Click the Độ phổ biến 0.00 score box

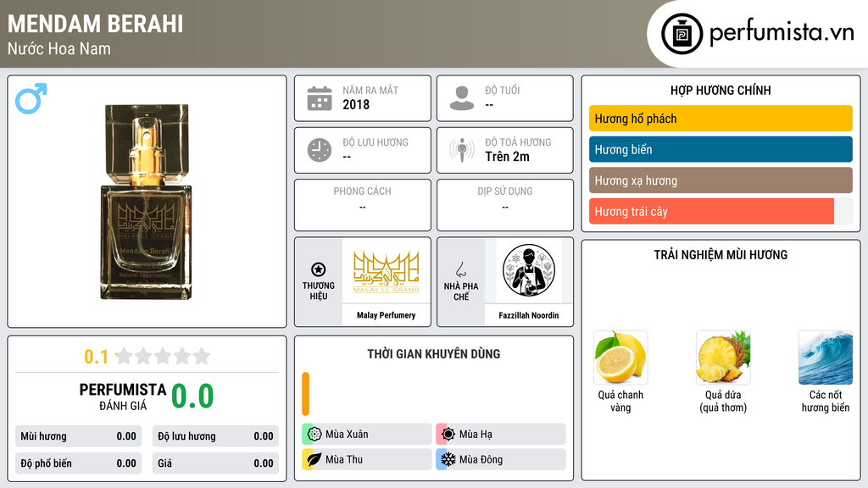(x=78, y=463)
